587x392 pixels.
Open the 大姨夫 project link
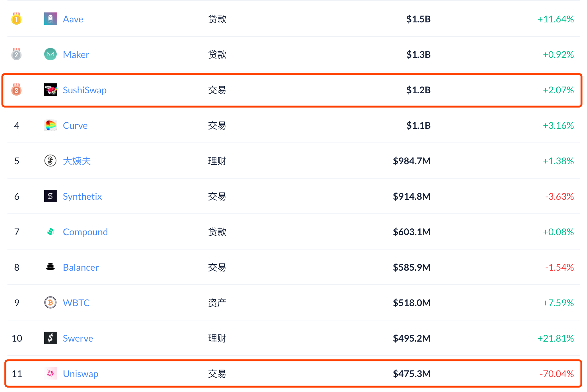tap(77, 161)
